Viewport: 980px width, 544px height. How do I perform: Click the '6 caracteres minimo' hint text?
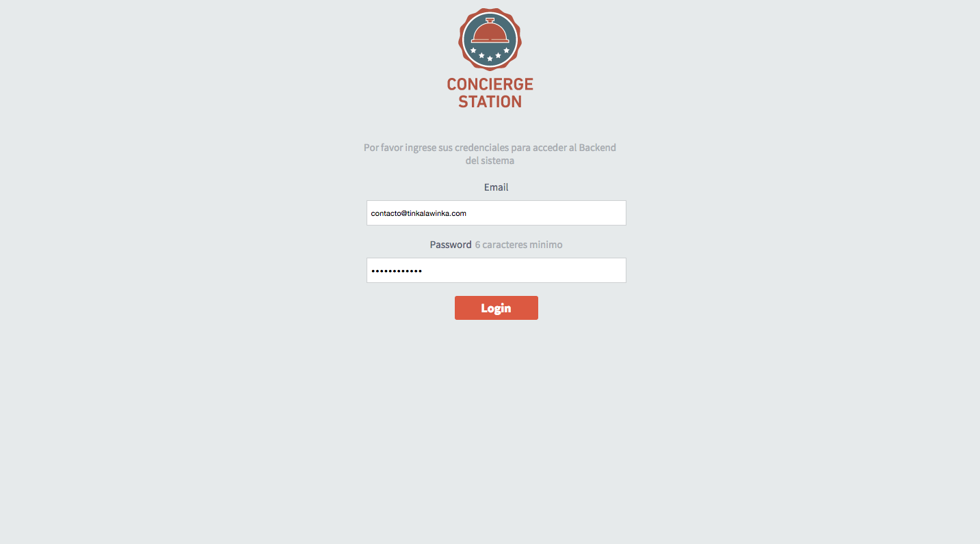[x=519, y=245]
